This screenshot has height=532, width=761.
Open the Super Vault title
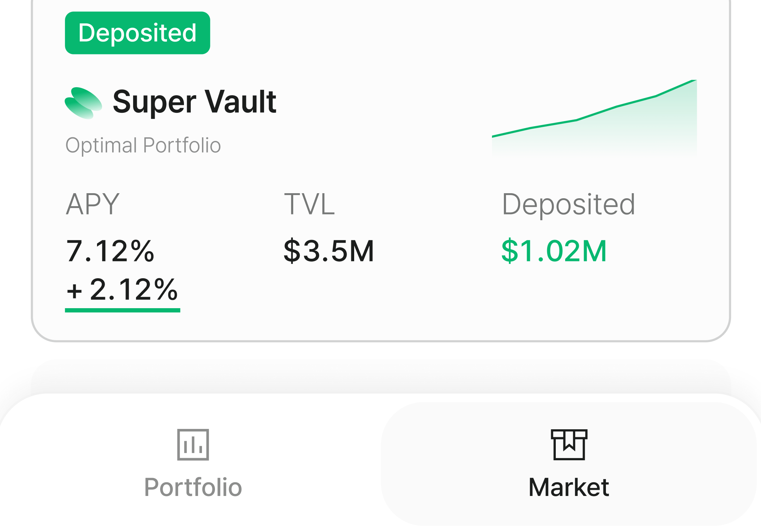point(194,102)
